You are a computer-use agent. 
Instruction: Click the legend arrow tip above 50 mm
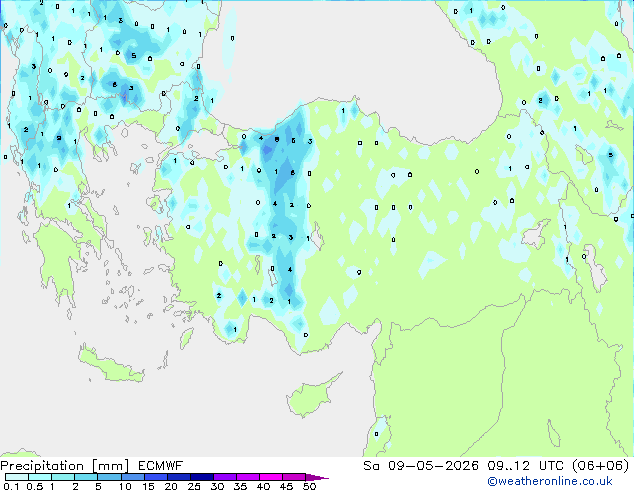click(317, 477)
